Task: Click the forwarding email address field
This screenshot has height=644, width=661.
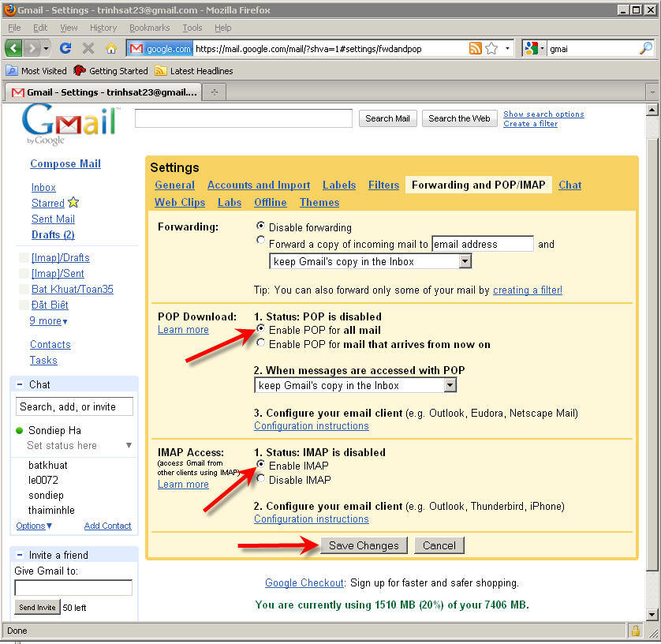Action: 483,244
